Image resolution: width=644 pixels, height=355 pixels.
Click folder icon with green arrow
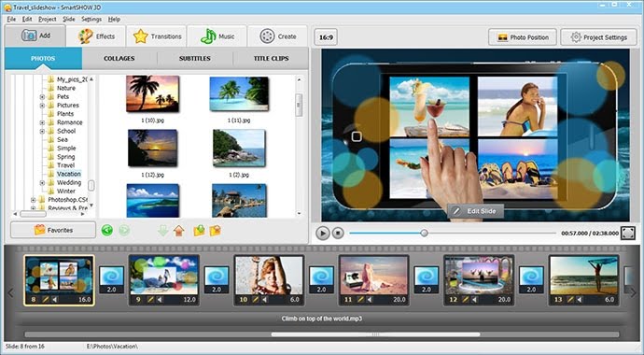click(199, 231)
